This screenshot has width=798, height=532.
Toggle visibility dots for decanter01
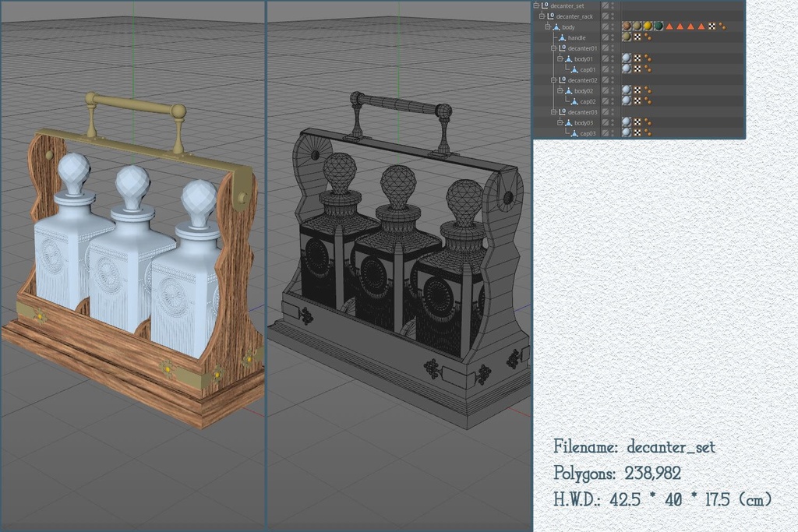pyautogui.click(x=613, y=48)
